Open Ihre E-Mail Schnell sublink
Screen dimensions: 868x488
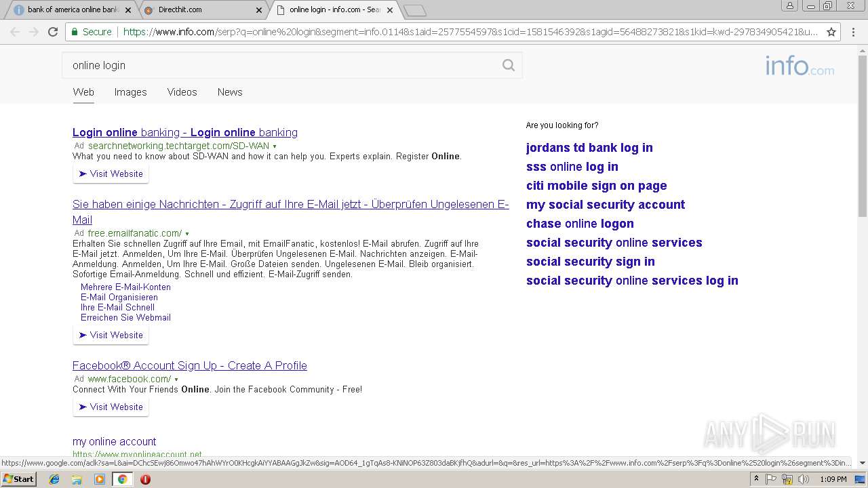click(x=117, y=307)
